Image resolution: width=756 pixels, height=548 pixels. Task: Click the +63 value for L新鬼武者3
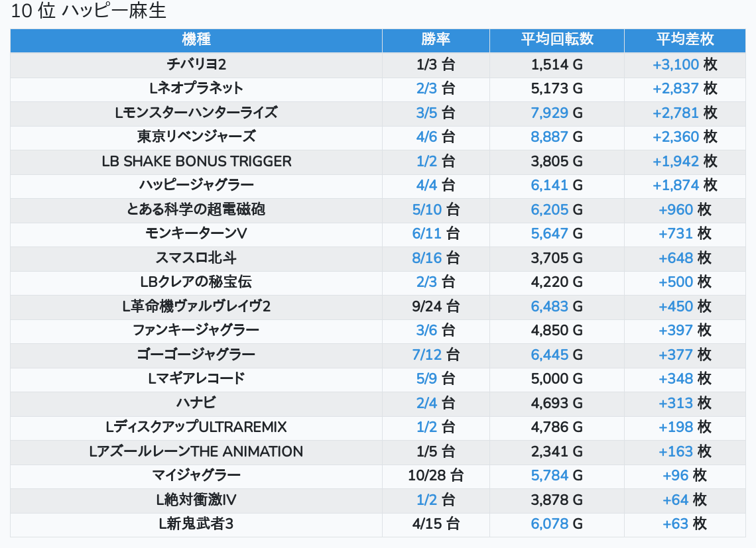[x=676, y=523]
